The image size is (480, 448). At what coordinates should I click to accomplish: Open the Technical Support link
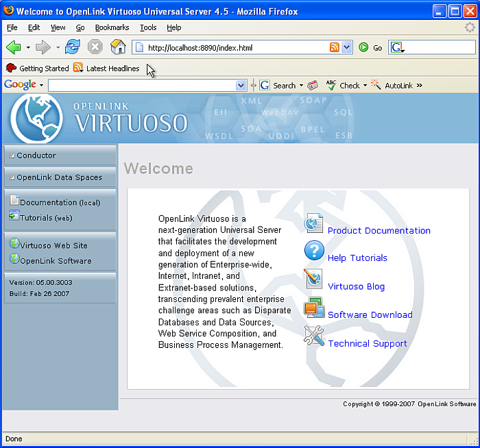pos(368,343)
